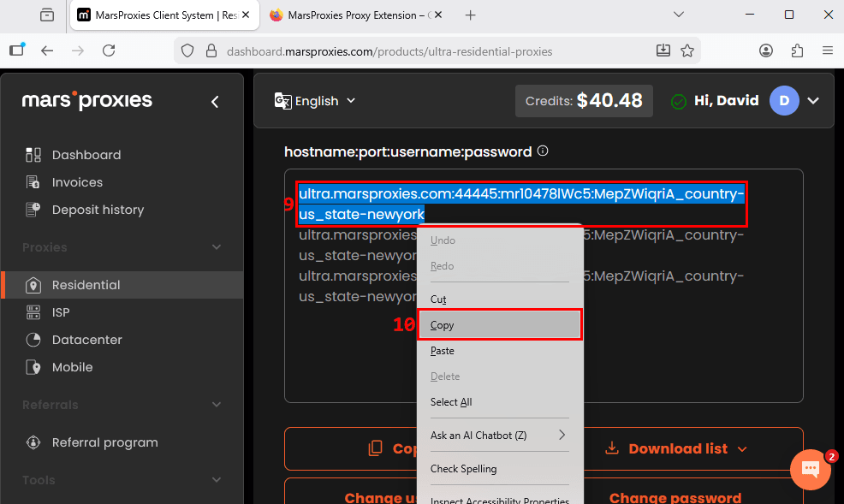Open Ask an AI Chatbot submenu
The width and height of the screenshot is (844, 504).
coord(500,436)
